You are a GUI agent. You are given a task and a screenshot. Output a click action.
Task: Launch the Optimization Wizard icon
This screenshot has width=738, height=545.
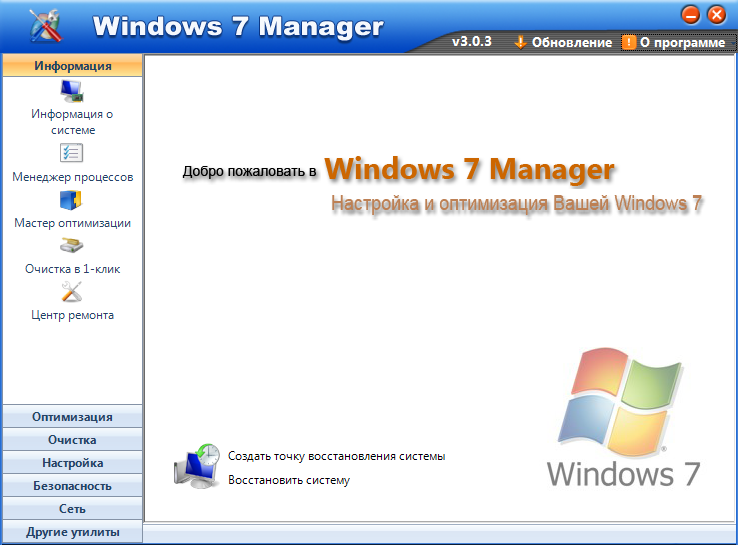tap(71, 200)
